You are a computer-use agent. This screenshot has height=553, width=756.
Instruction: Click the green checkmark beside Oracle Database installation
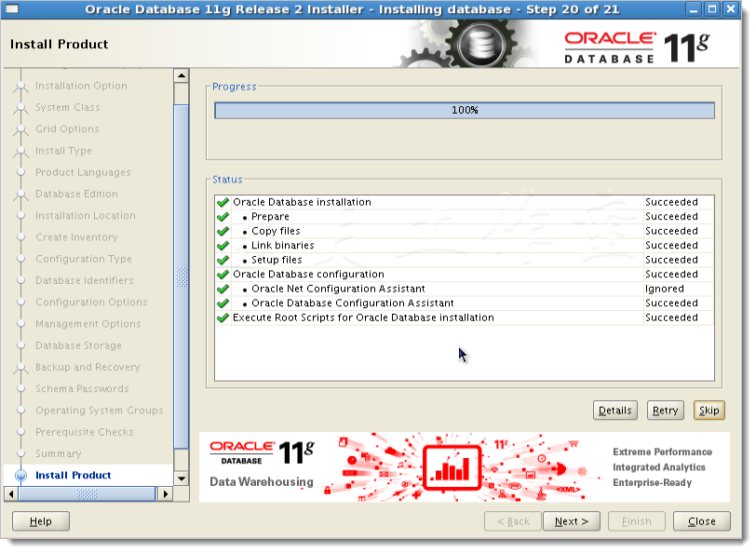coord(222,201)
